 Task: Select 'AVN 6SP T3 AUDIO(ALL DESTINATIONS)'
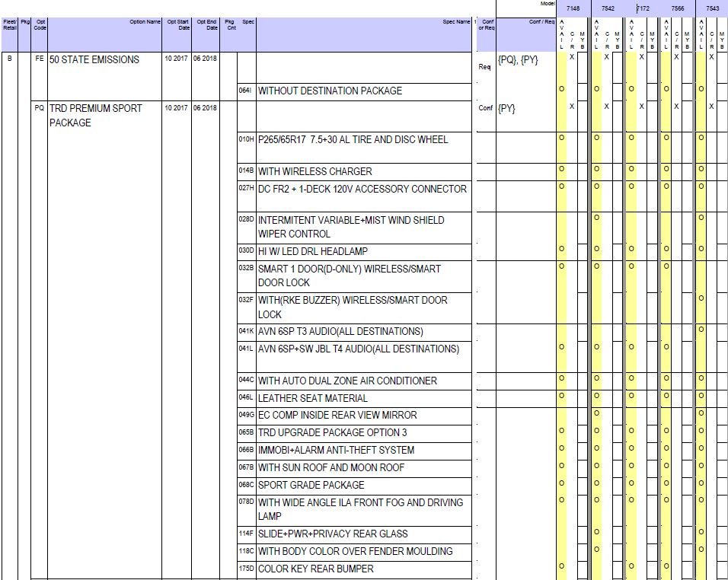[340, 331]
